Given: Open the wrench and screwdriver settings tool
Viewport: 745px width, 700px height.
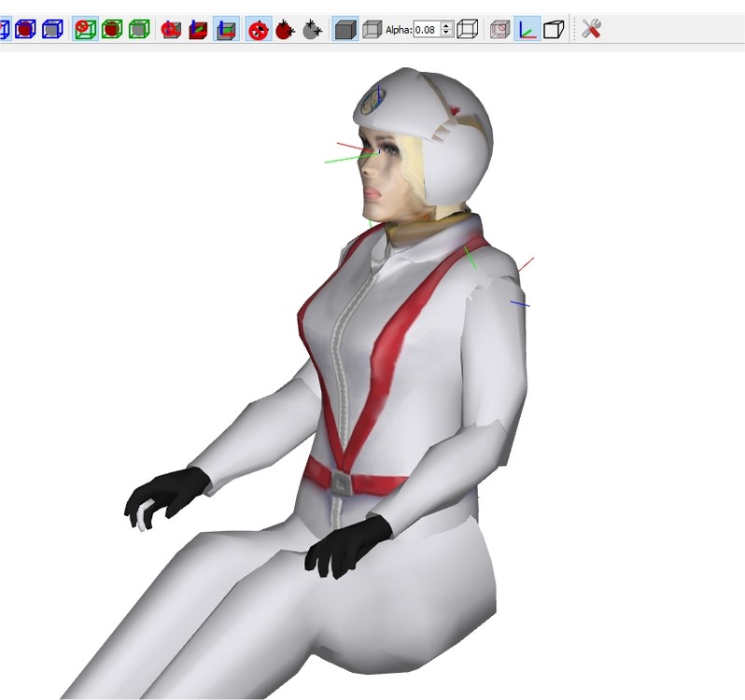Looking at the screenshot, I should pos(591,30).
